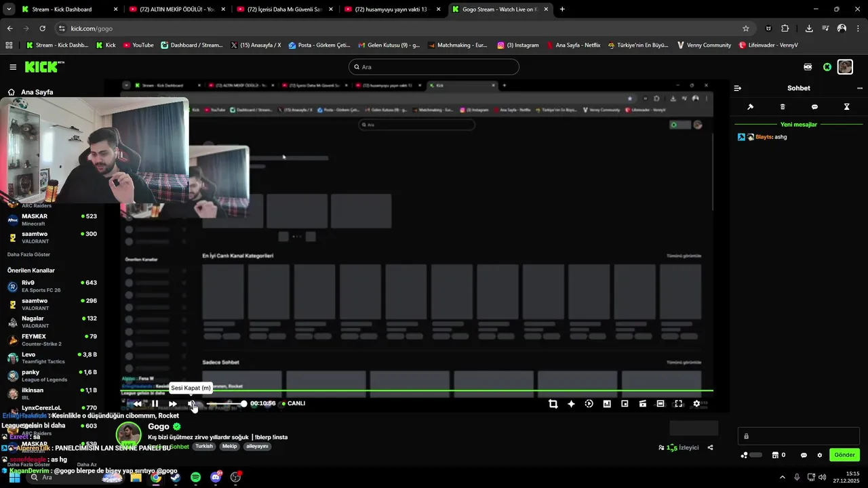
Task: Open a new browser tab
Action: pos(562,9)
